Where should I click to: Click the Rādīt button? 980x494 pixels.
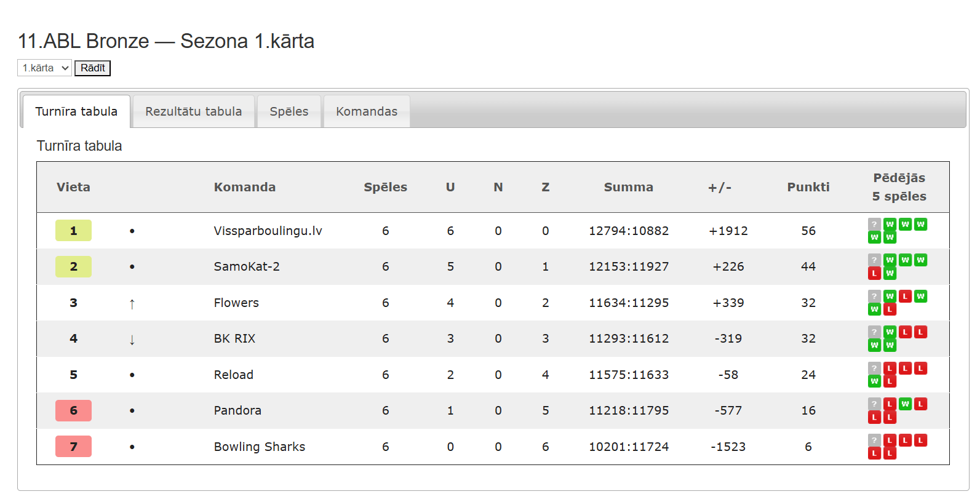(92, 68)
